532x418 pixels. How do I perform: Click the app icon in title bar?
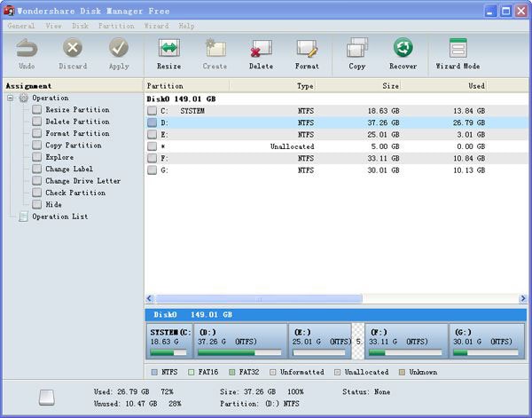[9, 11]
